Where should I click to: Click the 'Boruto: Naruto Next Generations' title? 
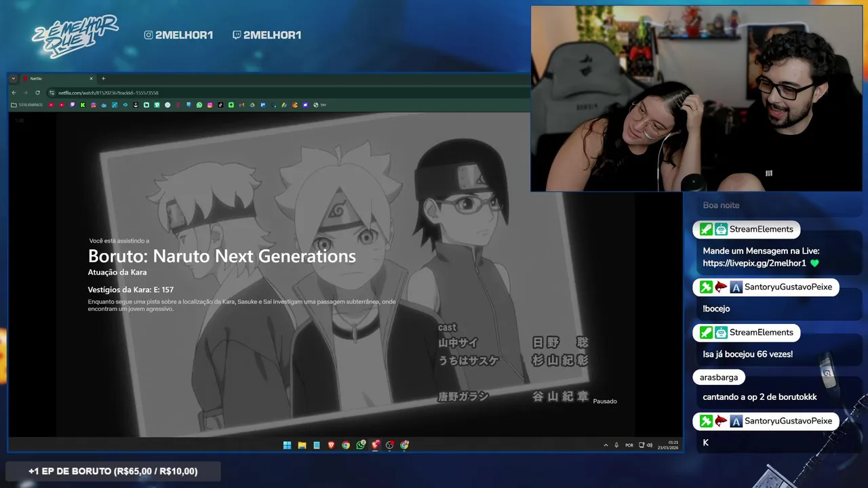(222, 256)
